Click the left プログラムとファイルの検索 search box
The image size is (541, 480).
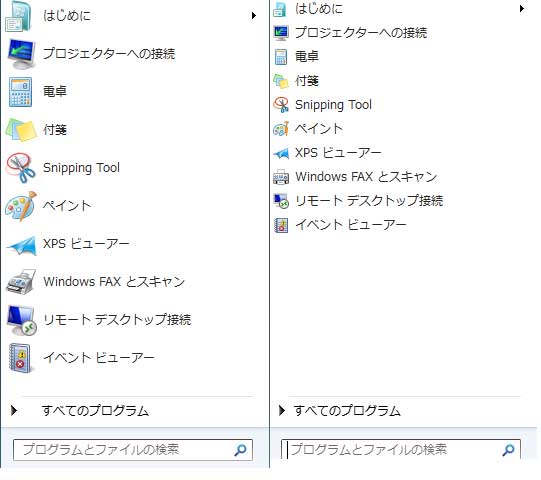pos(133,450)
